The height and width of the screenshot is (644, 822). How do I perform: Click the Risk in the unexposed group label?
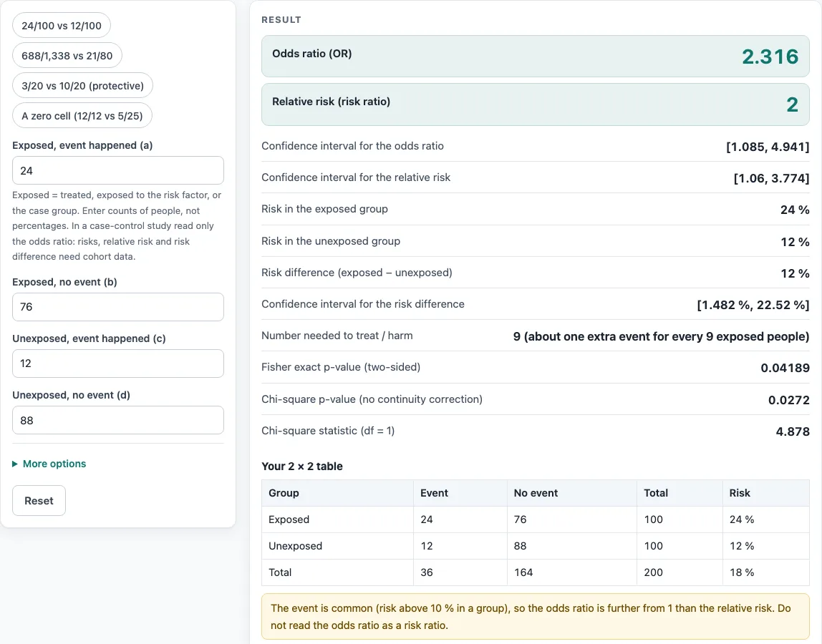331,241
